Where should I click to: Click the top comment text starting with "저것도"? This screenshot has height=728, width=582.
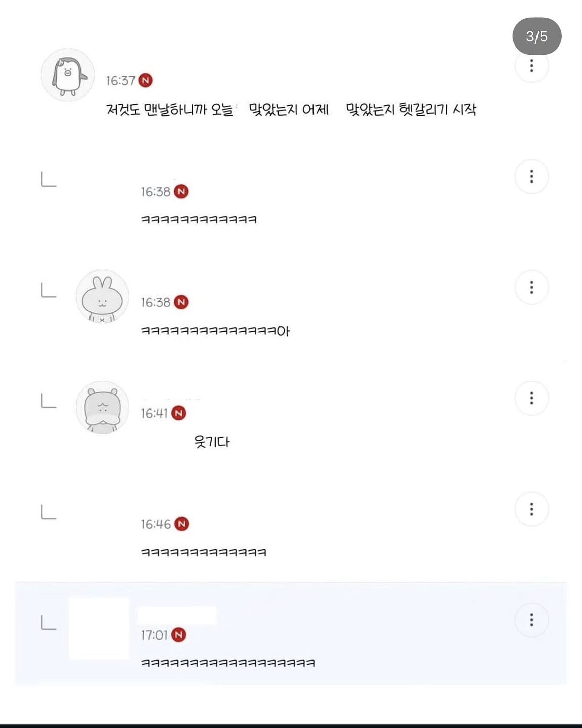click(291, 109)
